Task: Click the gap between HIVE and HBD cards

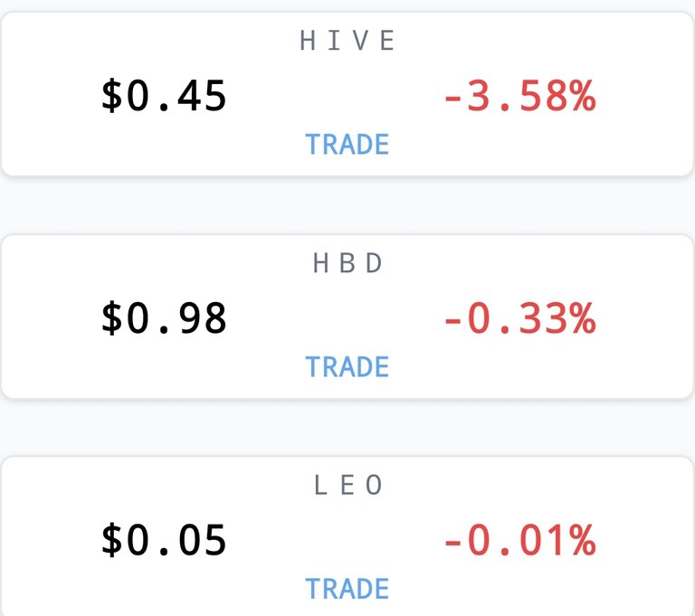Action: (x=347, y=205)
